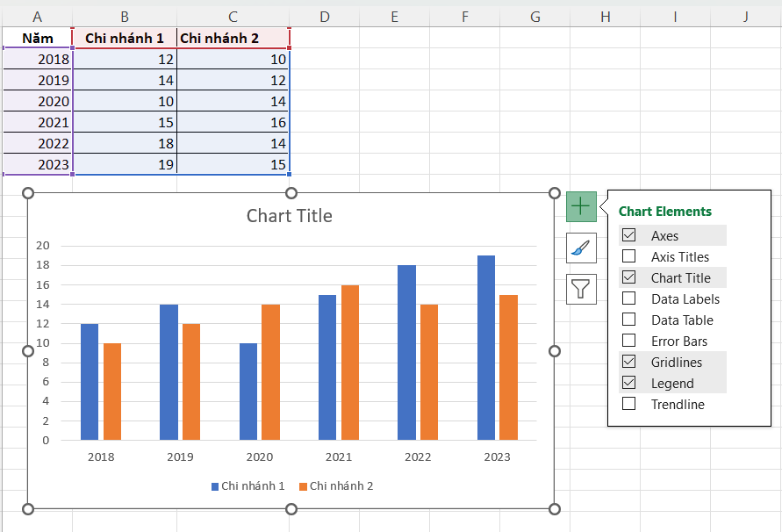Click the blue 2020 bar in chart
The height and width of the screenshot is (532, 782).
248,392
